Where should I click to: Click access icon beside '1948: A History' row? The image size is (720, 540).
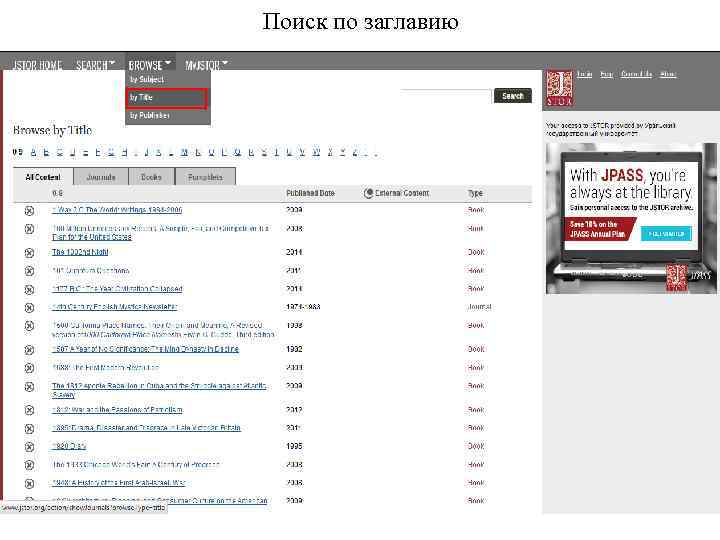click(29, 484)
